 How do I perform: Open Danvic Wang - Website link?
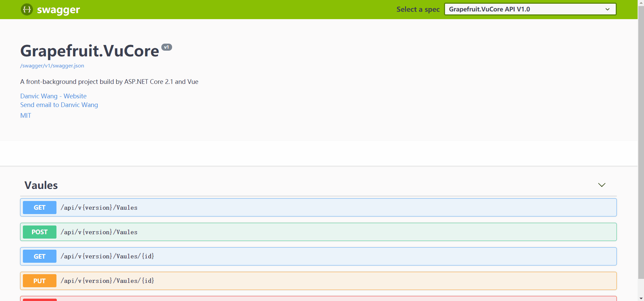click(x=53, y=96)
